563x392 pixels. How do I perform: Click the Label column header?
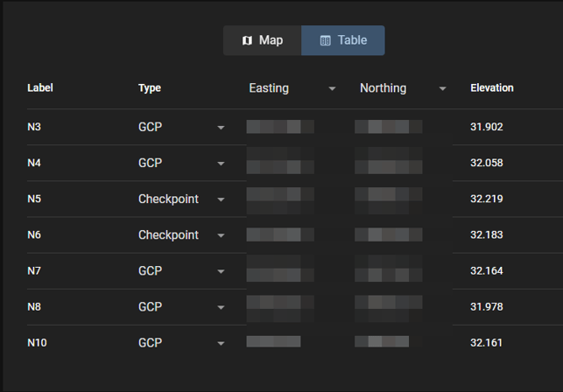[40, 88]
